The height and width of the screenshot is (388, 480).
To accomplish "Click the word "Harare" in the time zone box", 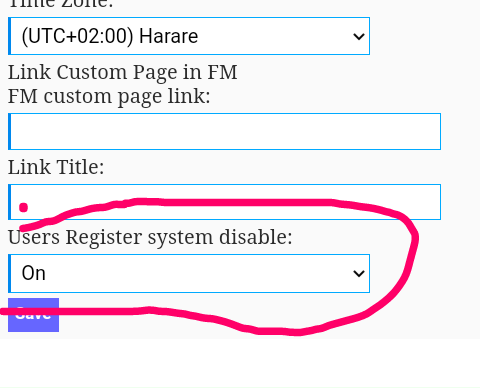I will click(169, 36).
